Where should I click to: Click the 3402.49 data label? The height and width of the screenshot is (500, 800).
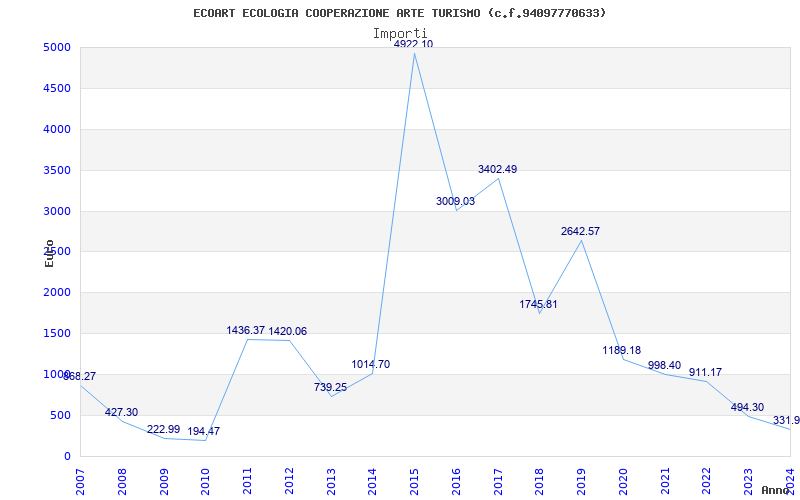tap(497, 169)
